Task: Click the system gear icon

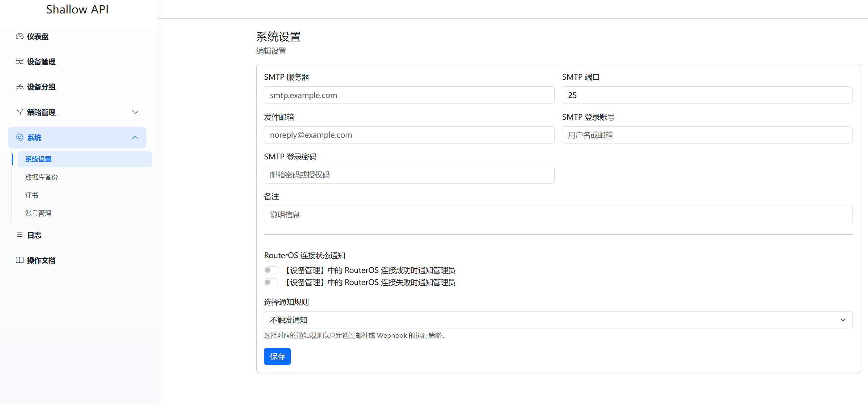Action: click(x=20, y=137)
